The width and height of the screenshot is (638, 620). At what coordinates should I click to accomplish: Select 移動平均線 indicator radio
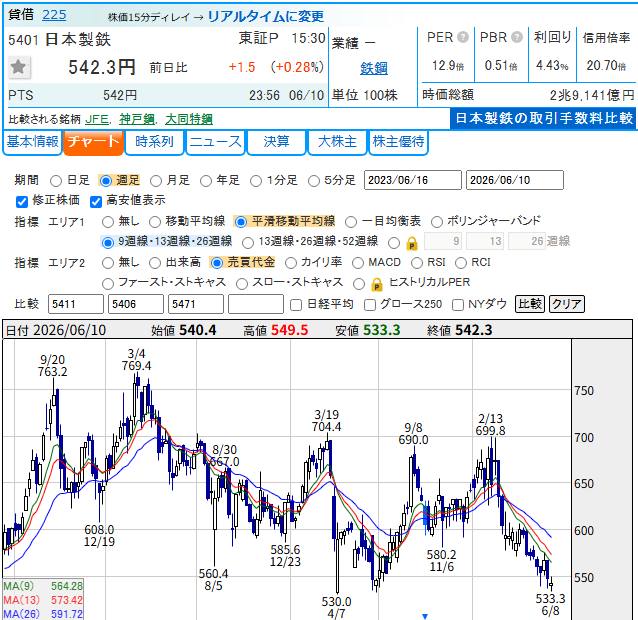[x=155, y=222]
